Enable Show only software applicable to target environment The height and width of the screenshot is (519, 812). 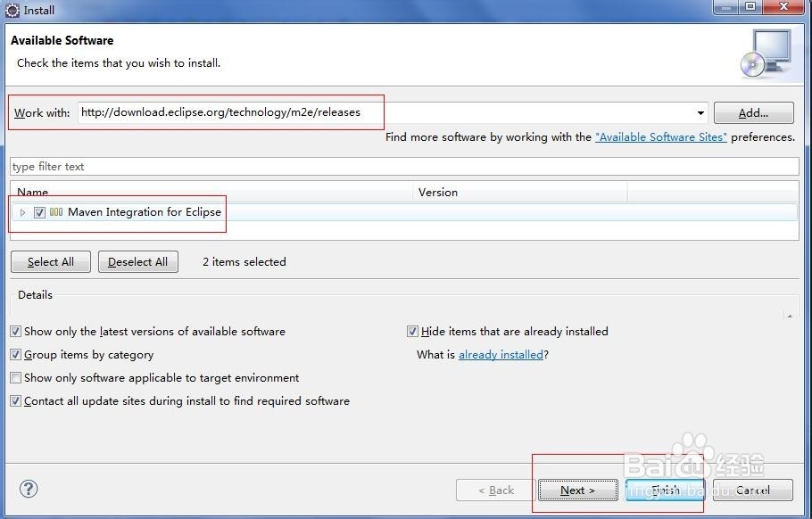[x=15, y=378]
